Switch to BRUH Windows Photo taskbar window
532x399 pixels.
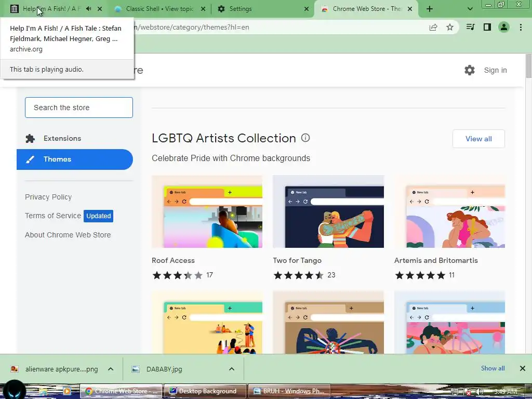(x=289, y=391)
